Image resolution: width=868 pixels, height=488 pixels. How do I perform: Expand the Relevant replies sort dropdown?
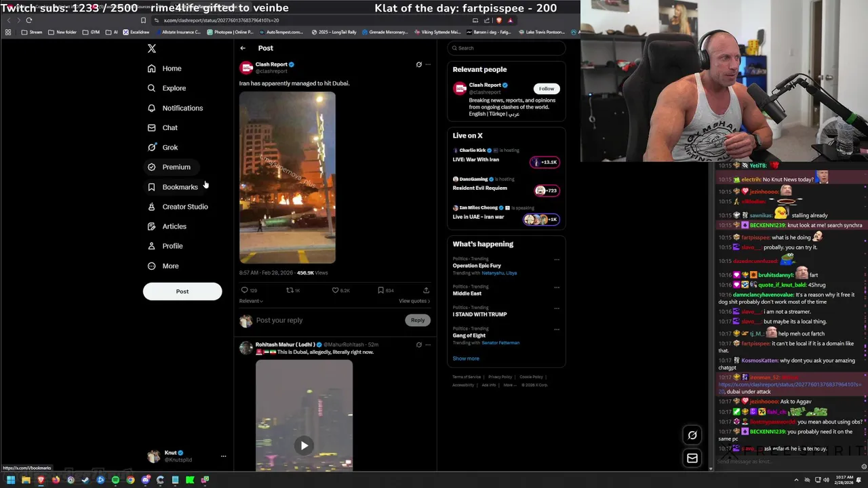pyautogui.click(x=251, y=301)
